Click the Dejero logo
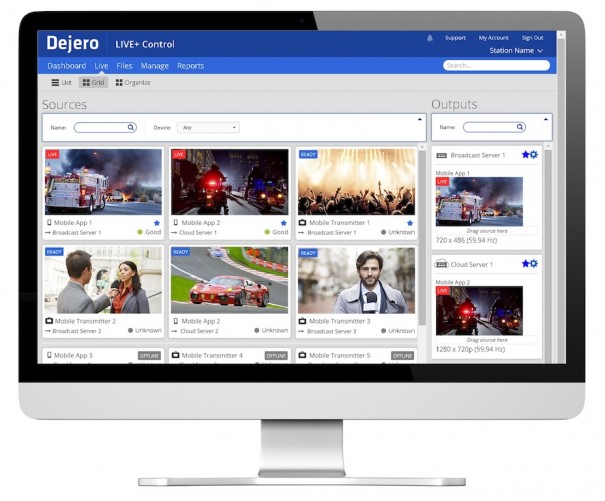605x501 pixels. pos(74,43)
